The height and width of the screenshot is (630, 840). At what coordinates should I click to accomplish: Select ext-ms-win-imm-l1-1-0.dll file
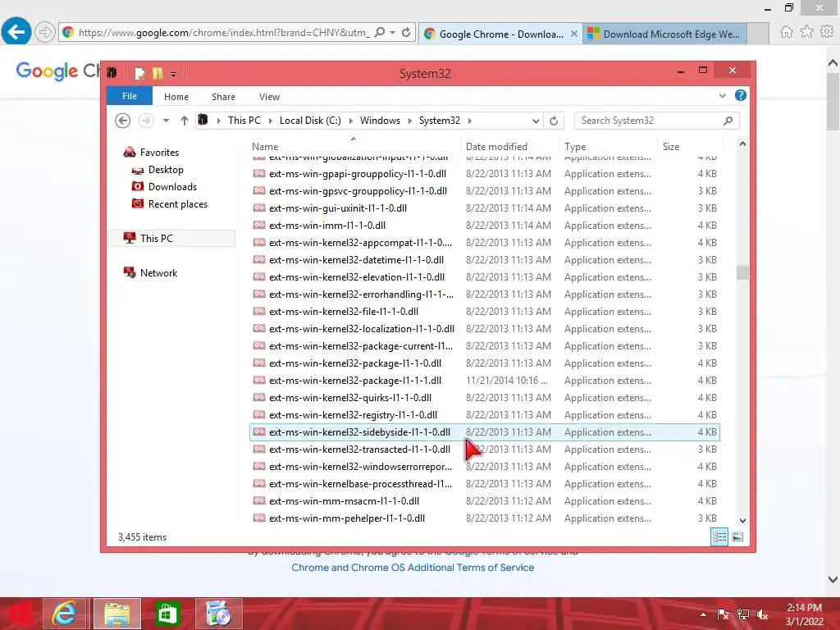coord(484,225)
